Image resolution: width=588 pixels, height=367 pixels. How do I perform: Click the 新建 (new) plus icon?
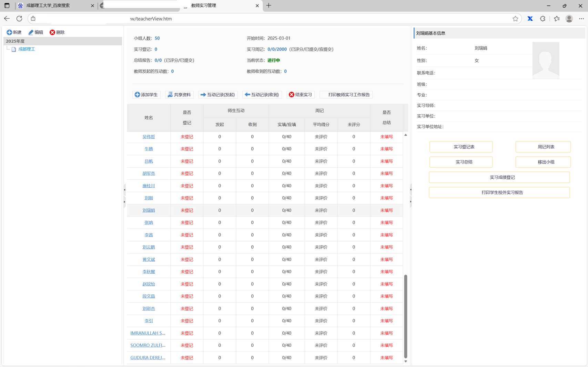tap(9, 32)
